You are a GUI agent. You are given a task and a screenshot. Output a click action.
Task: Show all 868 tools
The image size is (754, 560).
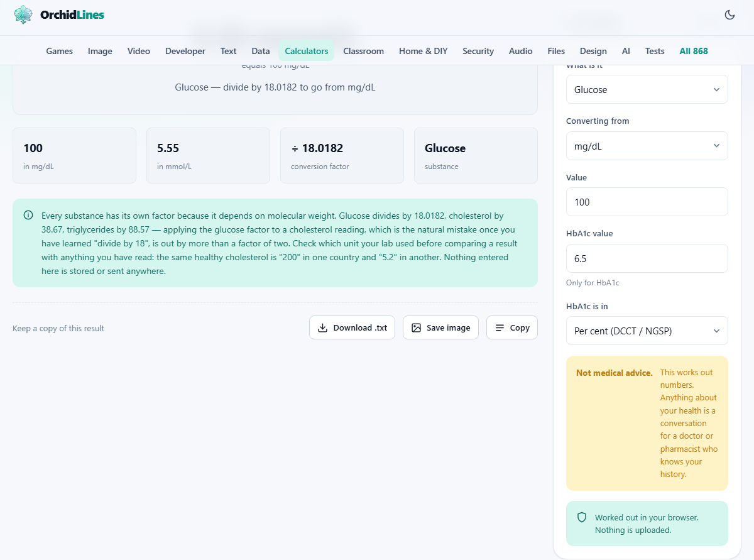(x=694, y=51)
